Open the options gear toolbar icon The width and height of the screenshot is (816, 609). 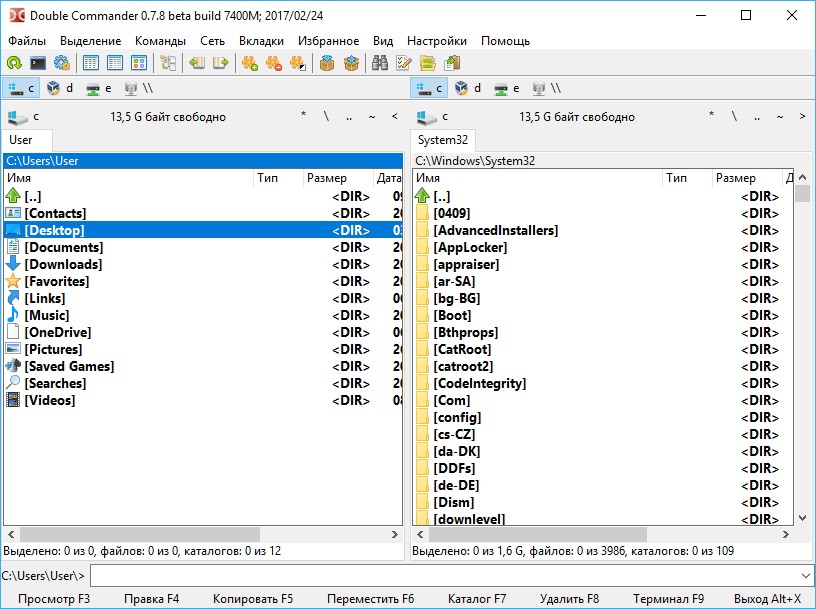[x=62, y=63]
